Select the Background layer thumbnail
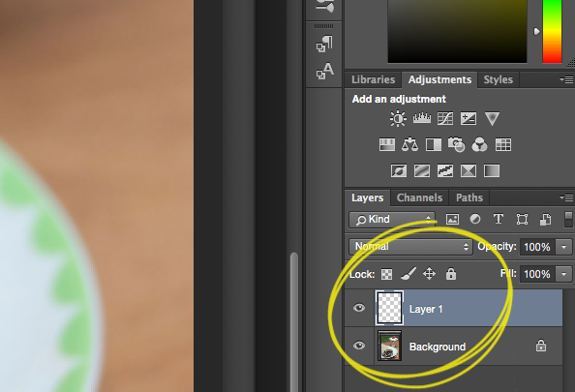 pos(389,346)
